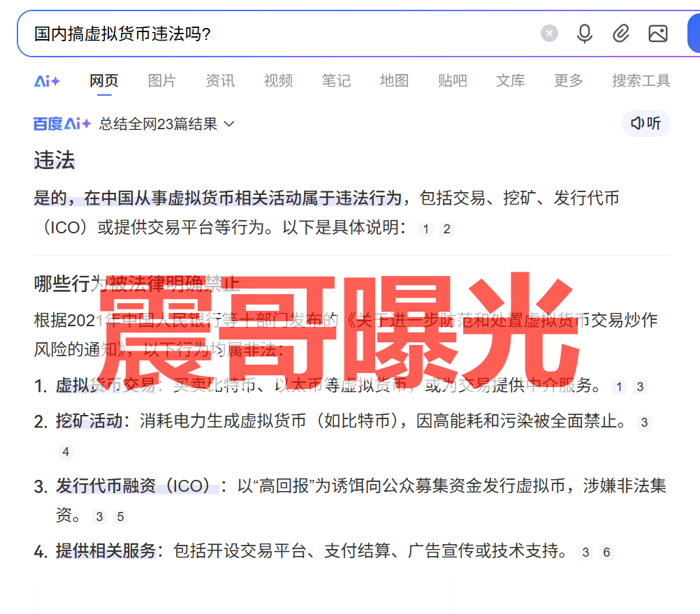This screenshot has width=700, height=614.
Task: Open image search via camera icon
Action: point(657,33)
